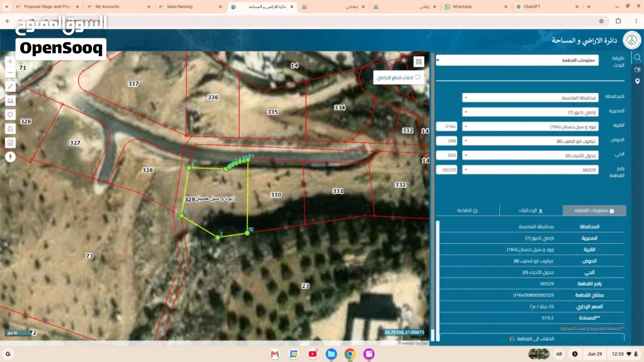Switch to the الطباعة tab
The height and width of the screenshot is (362, 644).
(467, 211)
